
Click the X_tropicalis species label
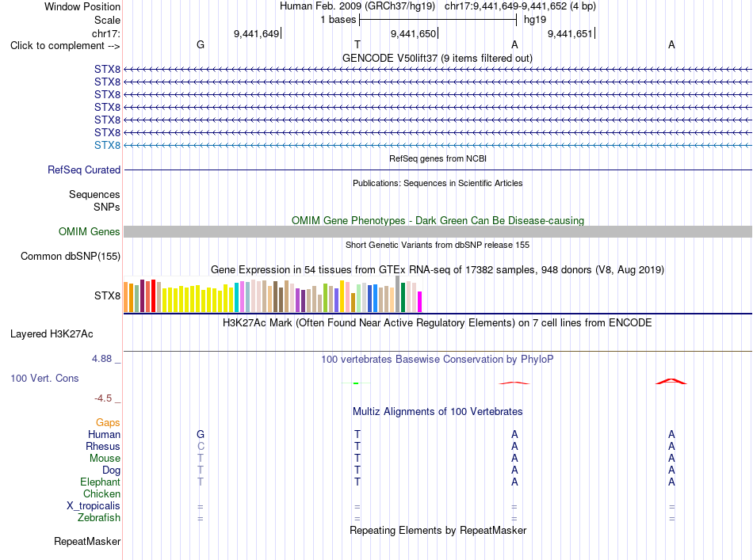click(x=94, y=506)
